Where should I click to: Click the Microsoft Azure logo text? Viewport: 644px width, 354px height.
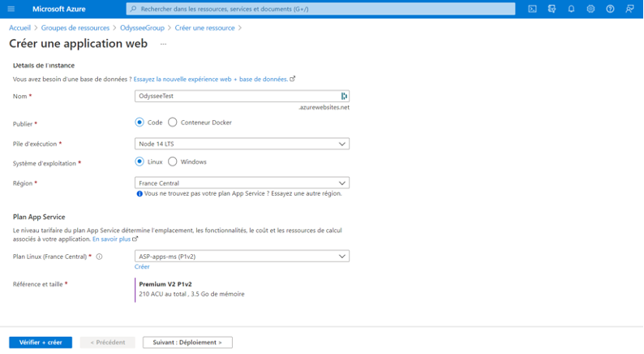coord(58,9)
